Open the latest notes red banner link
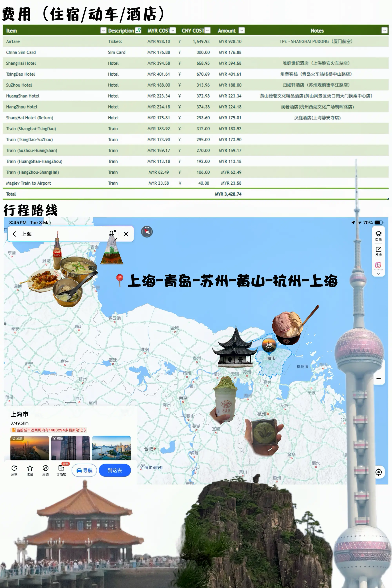392x588 pixels. (49, 430)
